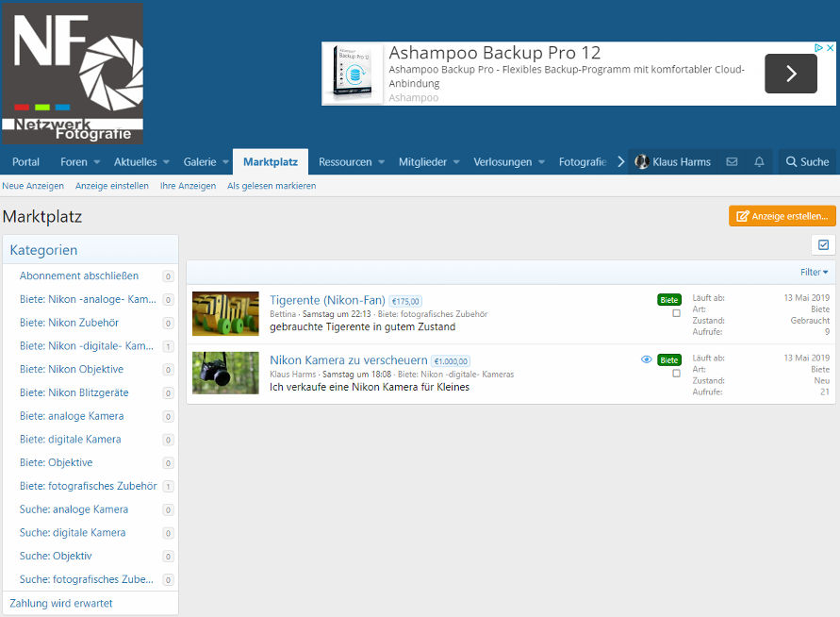This screenshot has height=617, width=840.
Task: Expand the Verlosungen dropdown arrow
Action: point(541,162)
